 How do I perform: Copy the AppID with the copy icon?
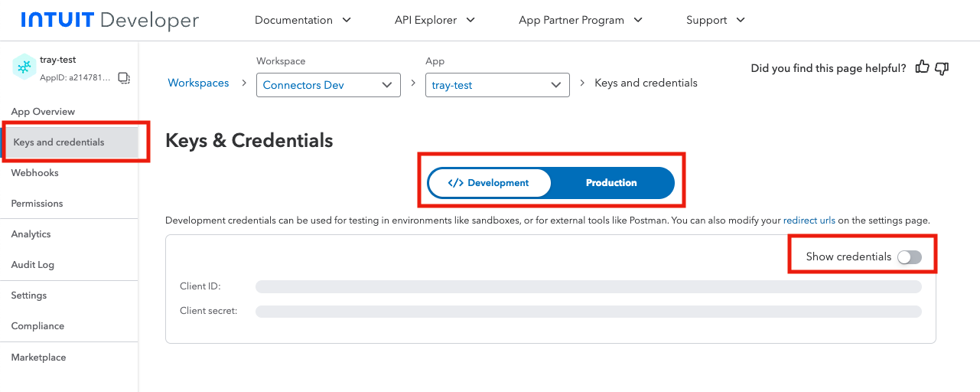point(124,78)
